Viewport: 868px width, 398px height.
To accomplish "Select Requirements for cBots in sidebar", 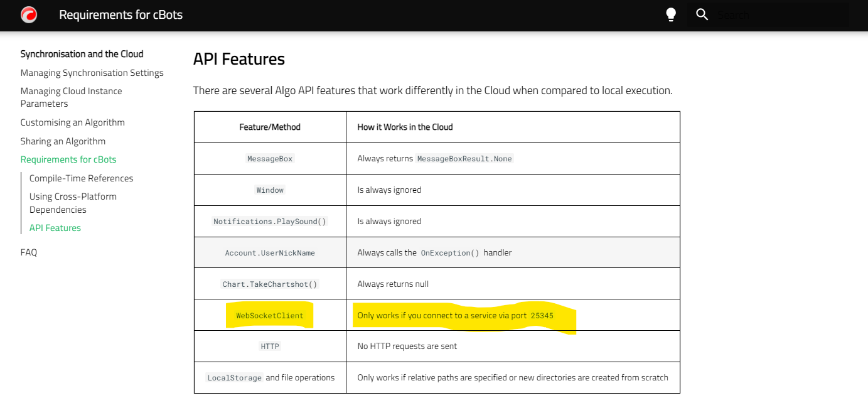I will (x=68, y=159).
